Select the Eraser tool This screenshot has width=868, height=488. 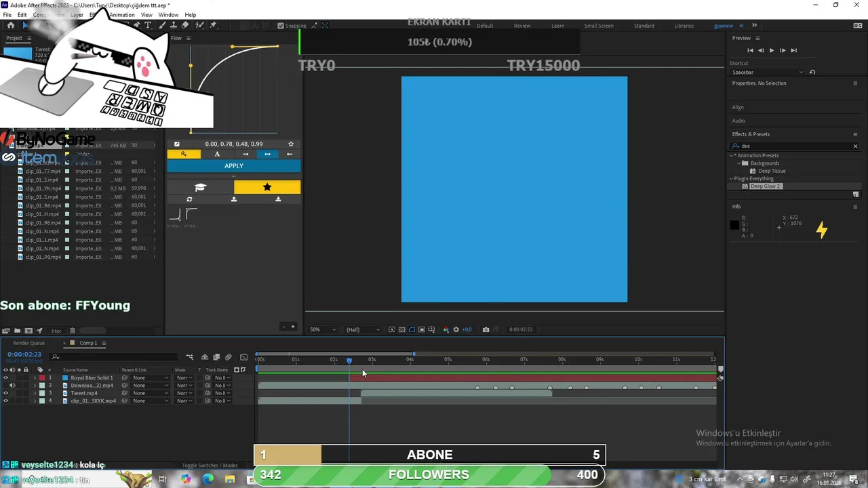[x=185, y=25]
